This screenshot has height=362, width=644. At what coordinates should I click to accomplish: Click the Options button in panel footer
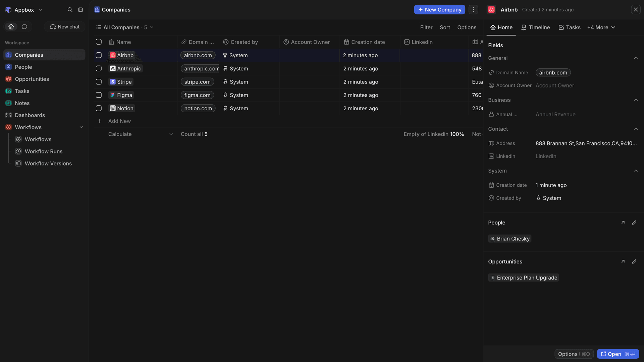pos(574,354)
